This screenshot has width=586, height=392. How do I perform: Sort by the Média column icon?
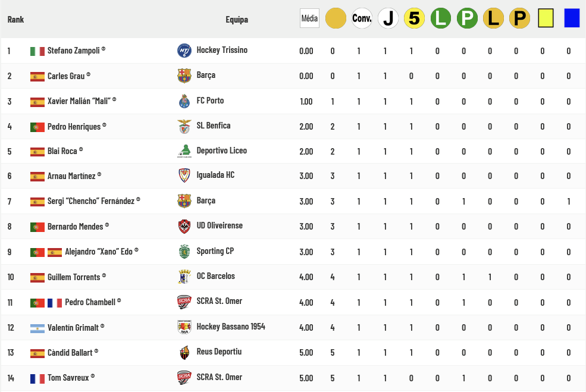309,18
